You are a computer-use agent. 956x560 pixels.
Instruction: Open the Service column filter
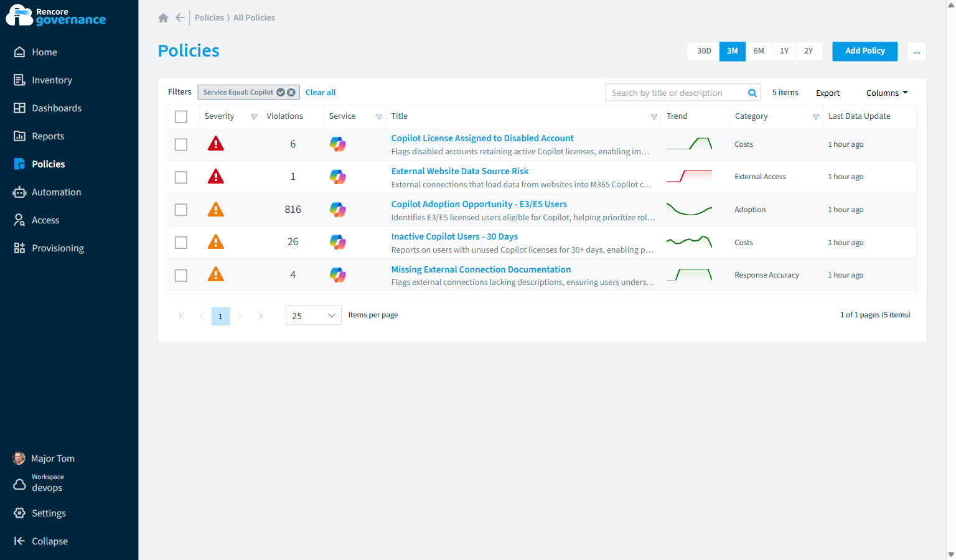coord(378,117)
